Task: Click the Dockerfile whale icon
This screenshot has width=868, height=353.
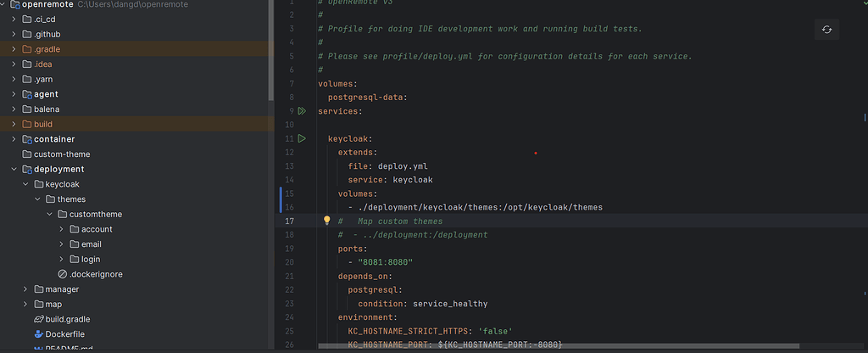Action: (x=39, y=333)
